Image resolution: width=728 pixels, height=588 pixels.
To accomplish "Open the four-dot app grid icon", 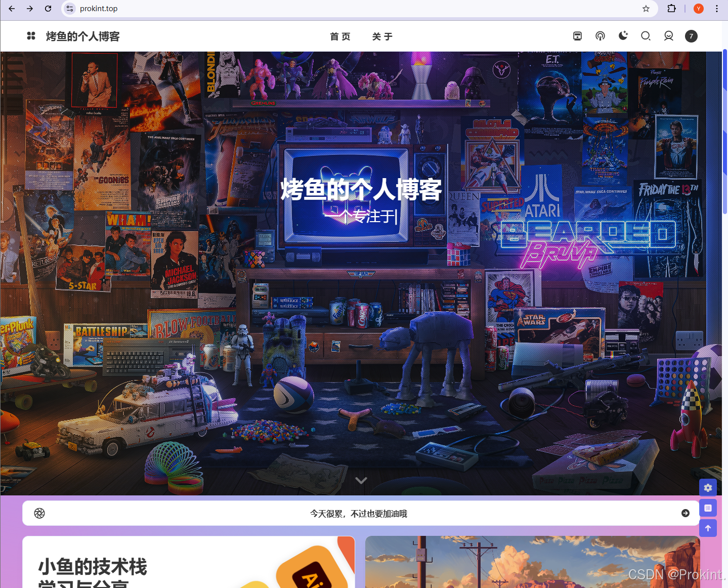I will tap(31, 36).
